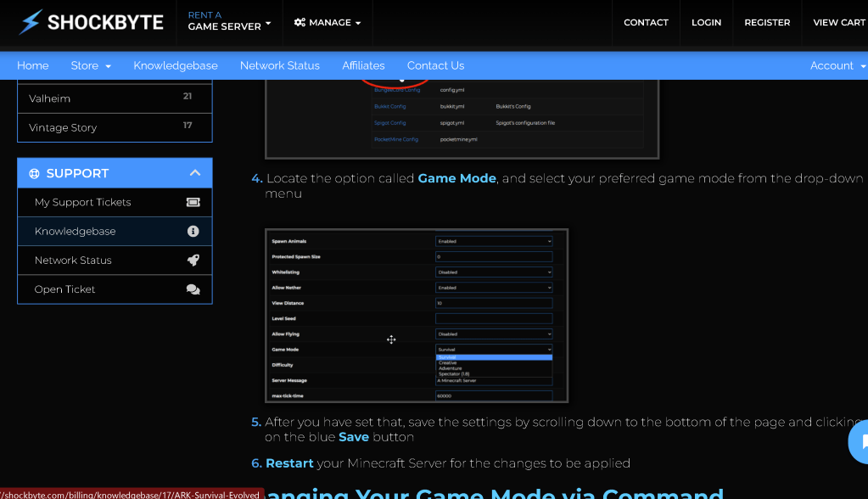Select Open Ticket in sidebar
This screenshot has height=499, width=868.
point(115,289)
